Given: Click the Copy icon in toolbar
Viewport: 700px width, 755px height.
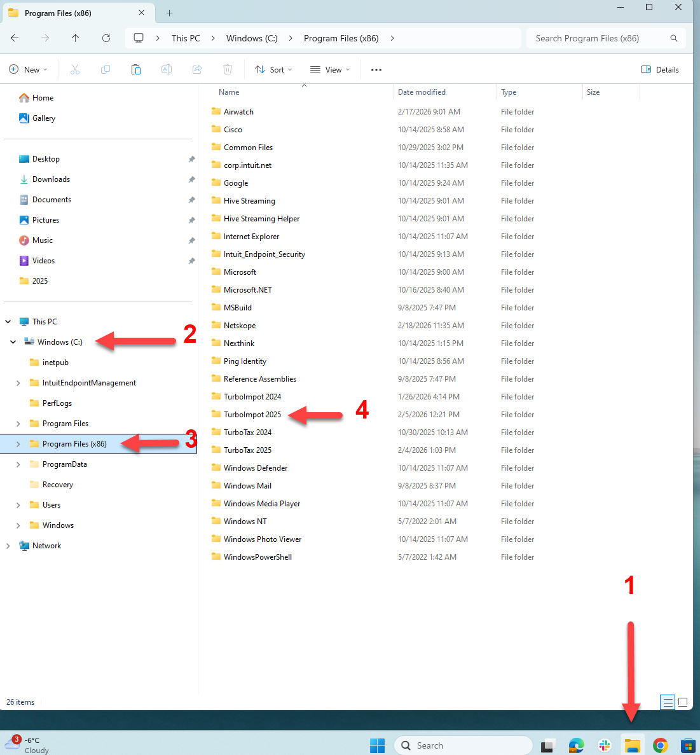Looking at the screenshot, I should point(106,70).
